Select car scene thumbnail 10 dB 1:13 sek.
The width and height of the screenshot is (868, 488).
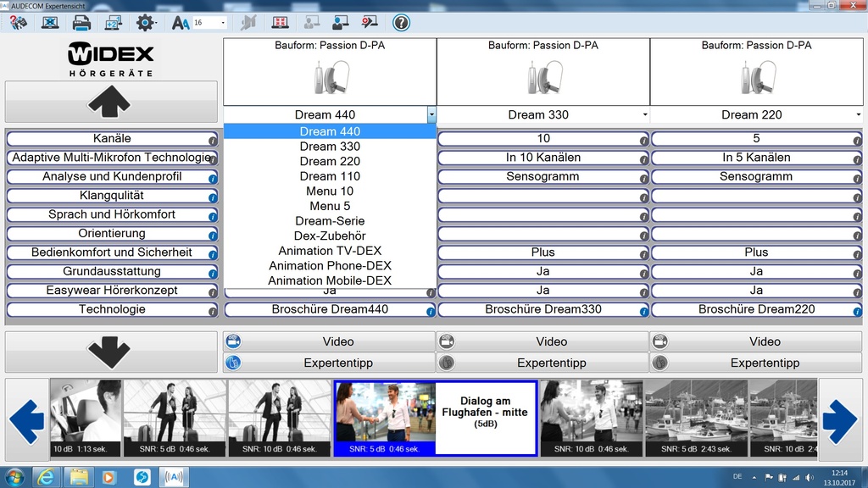(x=86, y=418)
